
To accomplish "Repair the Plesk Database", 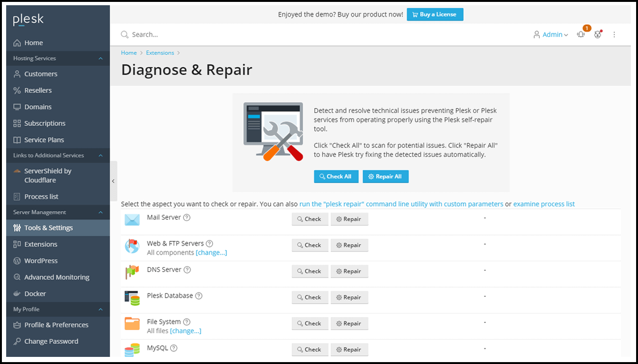I will (349, 297).
